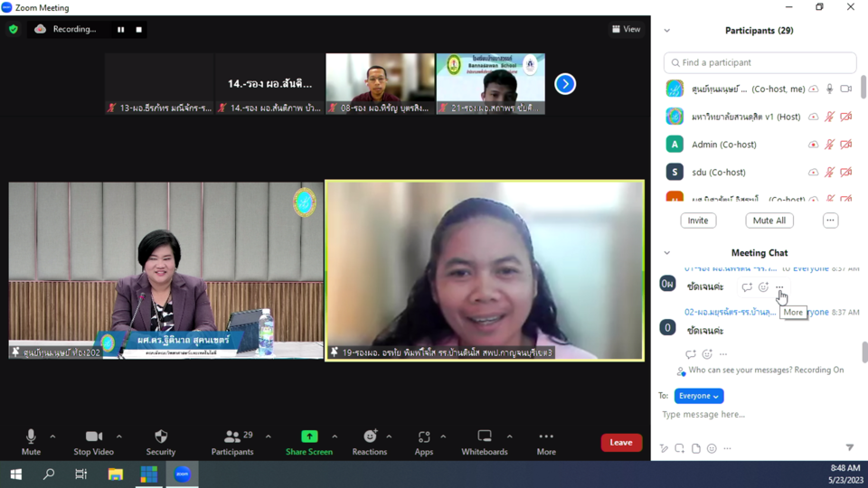Open ellipsis menu on second chat message
868x488 pixels.
pyautogui.click(x=723, y=354)
